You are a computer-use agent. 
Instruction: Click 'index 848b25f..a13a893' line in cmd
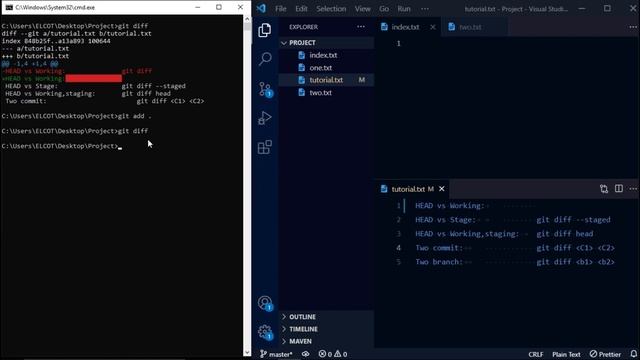click(56, 41)
